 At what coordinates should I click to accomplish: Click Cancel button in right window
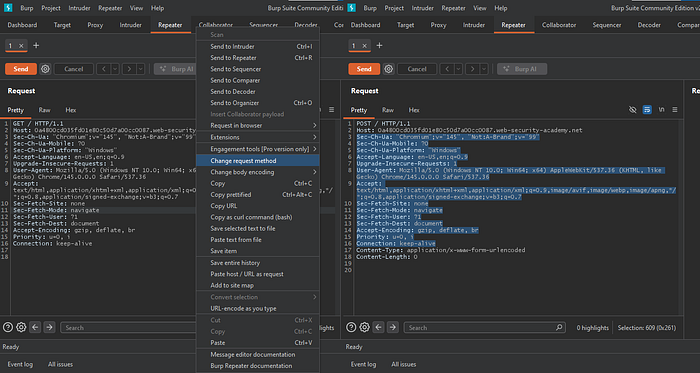417,69
